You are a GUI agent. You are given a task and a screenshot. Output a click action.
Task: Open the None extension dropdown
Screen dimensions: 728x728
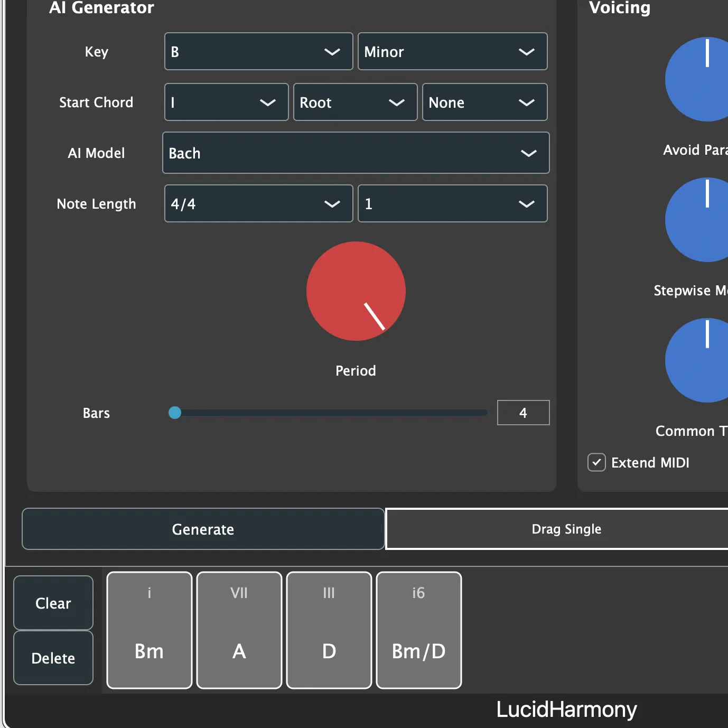click(484, 102)
